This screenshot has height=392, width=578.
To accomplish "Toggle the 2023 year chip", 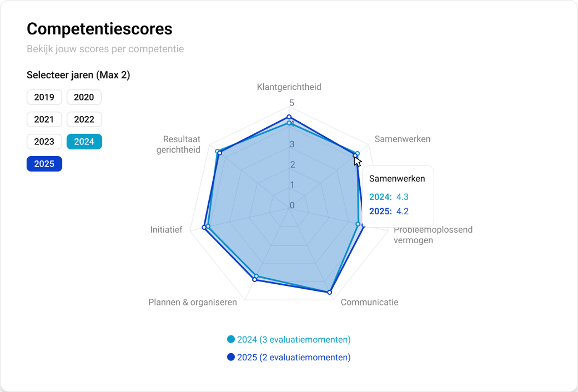I will [x=44, y=142].
